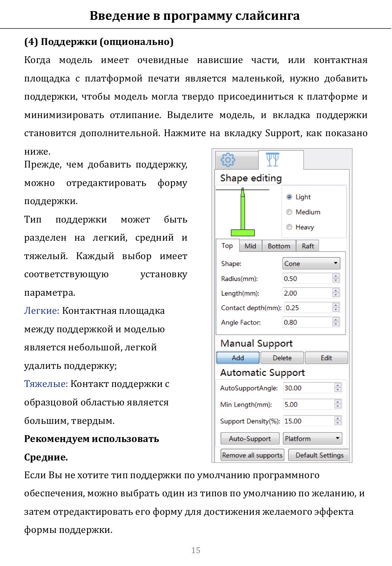Open the Shape dropdown showing Cone
The width and height of the screenshot is (392, 566).
(311, 263)
